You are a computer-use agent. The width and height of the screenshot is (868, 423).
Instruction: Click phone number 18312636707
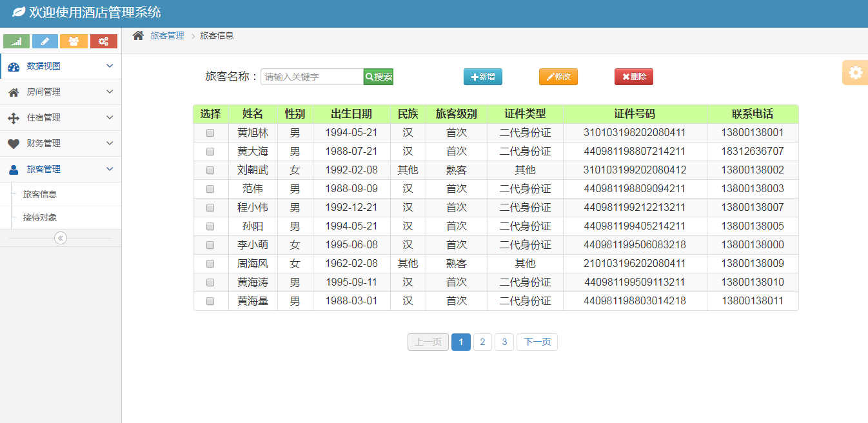(753, 152)
